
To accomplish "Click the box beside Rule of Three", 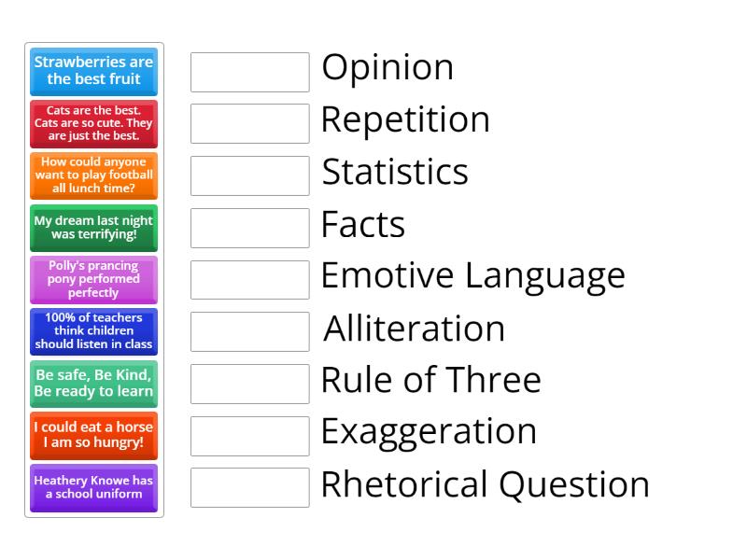I will pyautogui.click(x=248, y=381).
